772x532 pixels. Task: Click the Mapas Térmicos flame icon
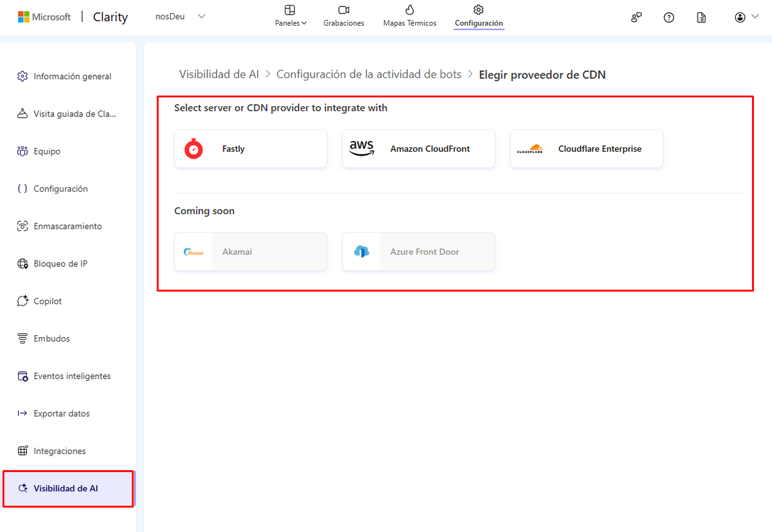tap(410, 10)
